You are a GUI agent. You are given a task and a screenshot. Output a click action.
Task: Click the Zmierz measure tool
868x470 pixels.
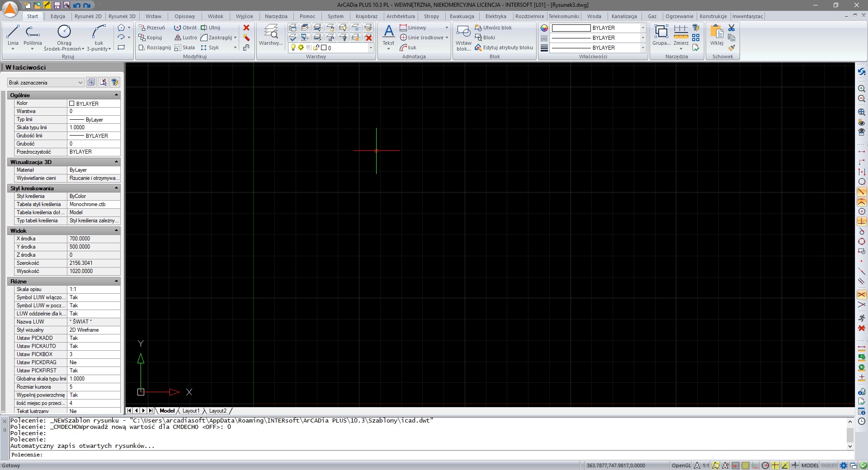[x=681, y=36]
